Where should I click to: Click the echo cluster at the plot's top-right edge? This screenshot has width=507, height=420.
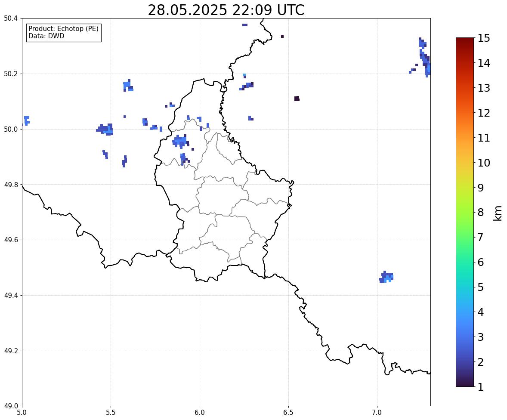coord(425,57)
